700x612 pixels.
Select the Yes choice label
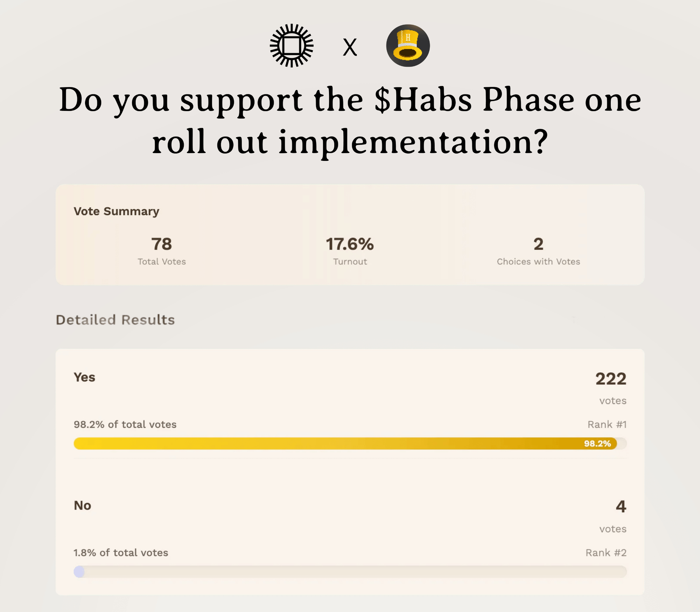point(84,377)
